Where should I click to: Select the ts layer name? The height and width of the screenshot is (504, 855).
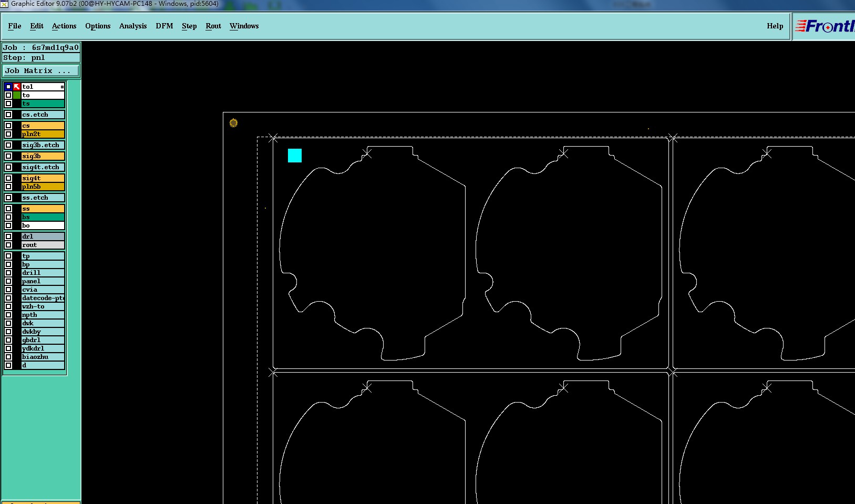(43, 104)
